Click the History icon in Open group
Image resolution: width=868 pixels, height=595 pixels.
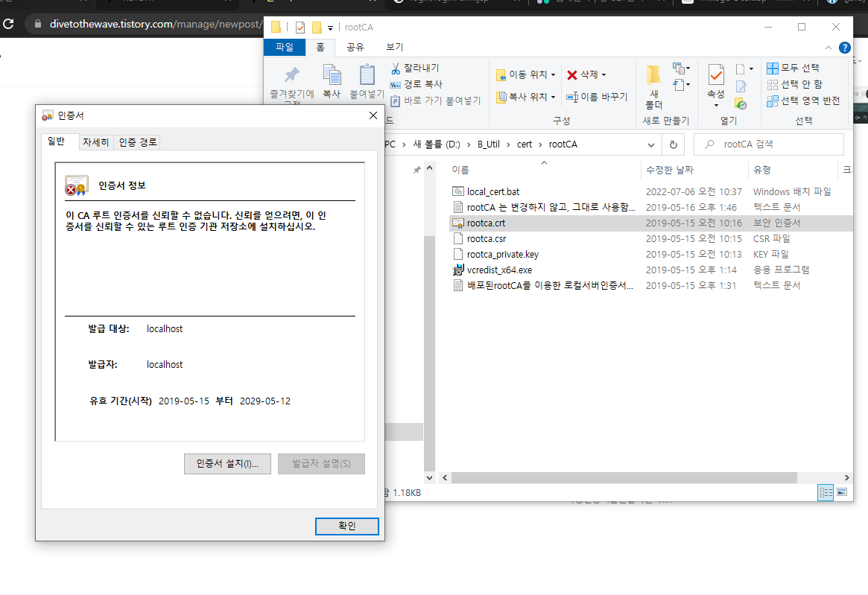(x=741, y=104)
